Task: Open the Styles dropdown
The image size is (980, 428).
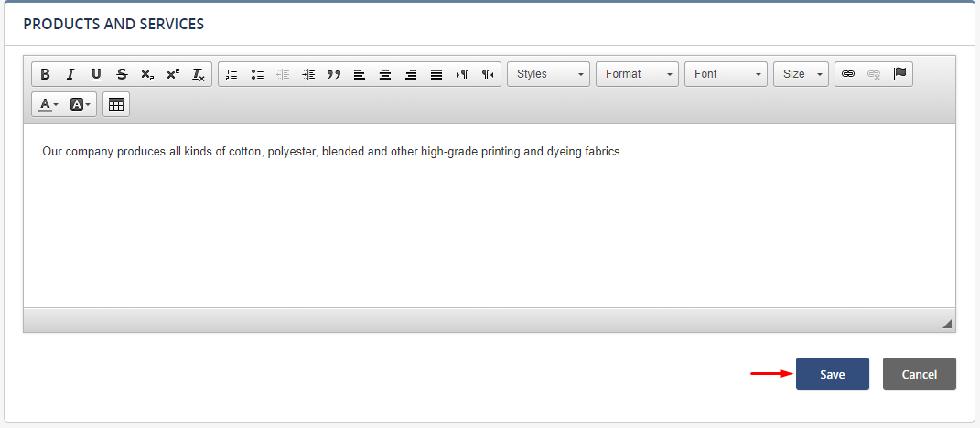Action: click(x=548, y=74)
